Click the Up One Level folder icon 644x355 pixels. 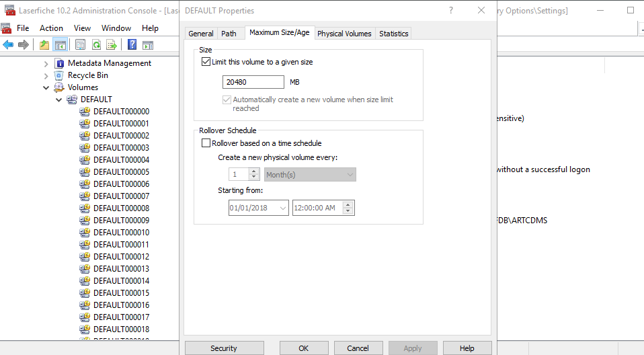click(44, 45)
